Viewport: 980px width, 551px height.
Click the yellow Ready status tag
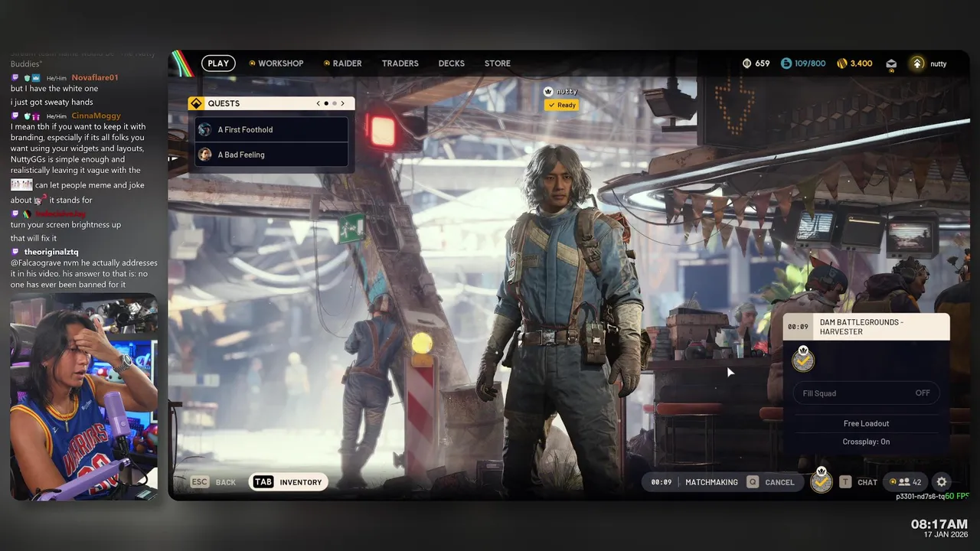pyautogui.click(x=561, y=105)
